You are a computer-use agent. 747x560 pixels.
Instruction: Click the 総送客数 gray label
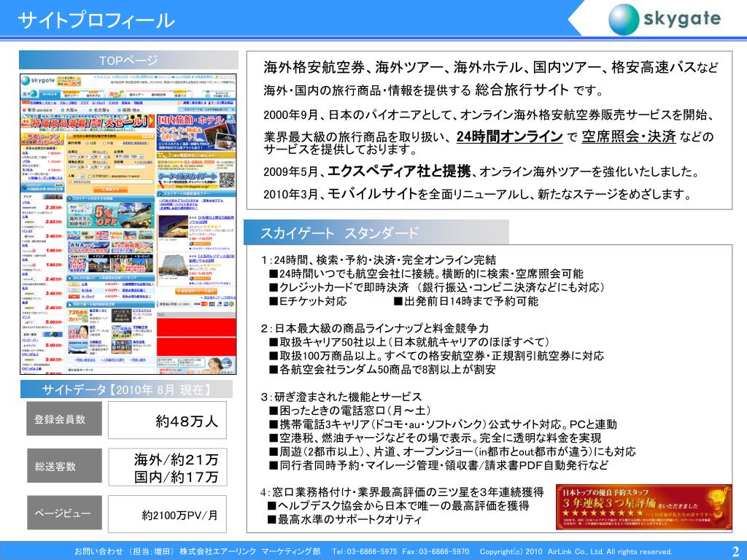(64, 466)
